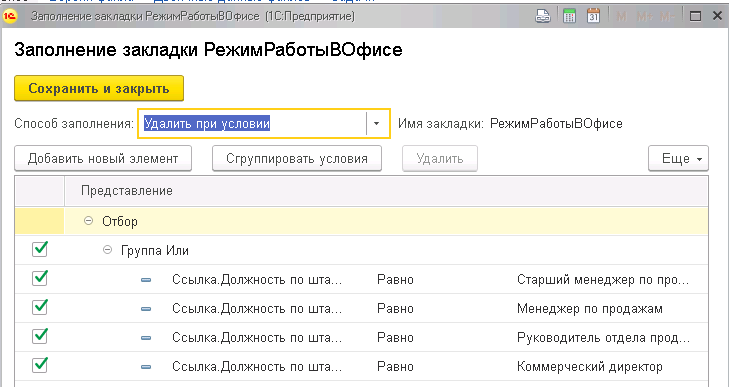Click the Удалить button

click(440, 159)
